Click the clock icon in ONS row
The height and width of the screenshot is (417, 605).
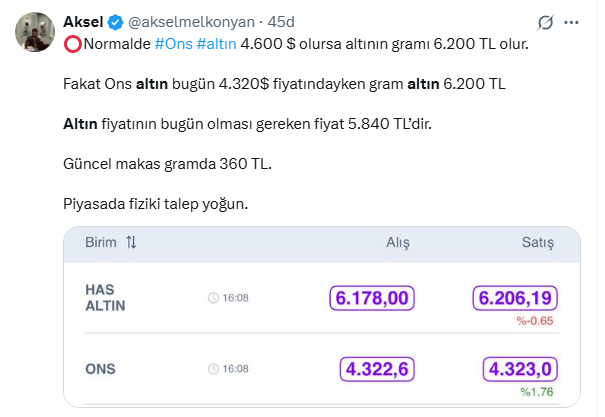coord(213,369)
